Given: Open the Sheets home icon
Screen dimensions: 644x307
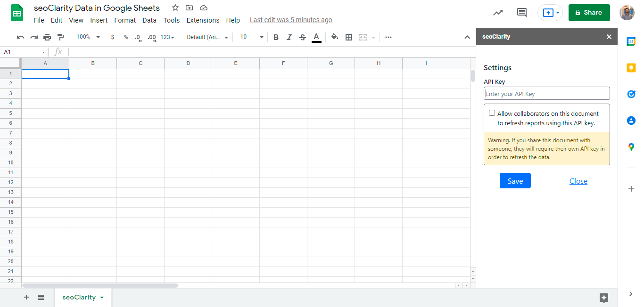Looking at the screenshot, I should click(x=17, y=13).
